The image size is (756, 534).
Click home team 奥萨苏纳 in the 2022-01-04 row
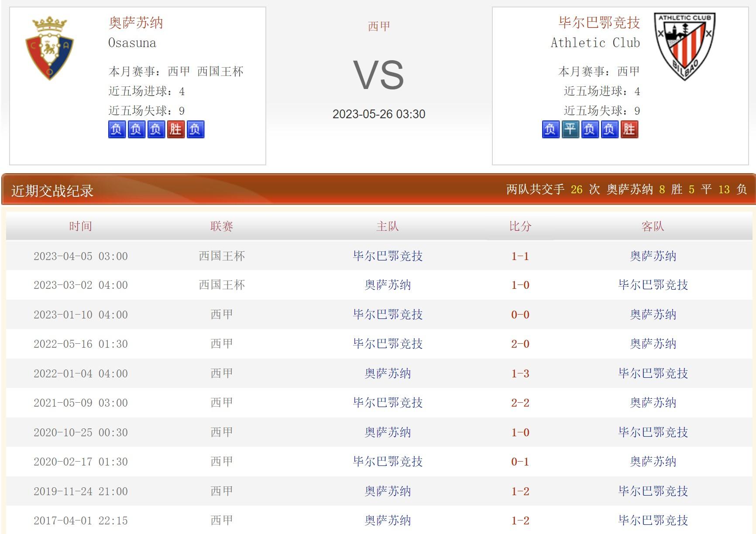[388, 374]
